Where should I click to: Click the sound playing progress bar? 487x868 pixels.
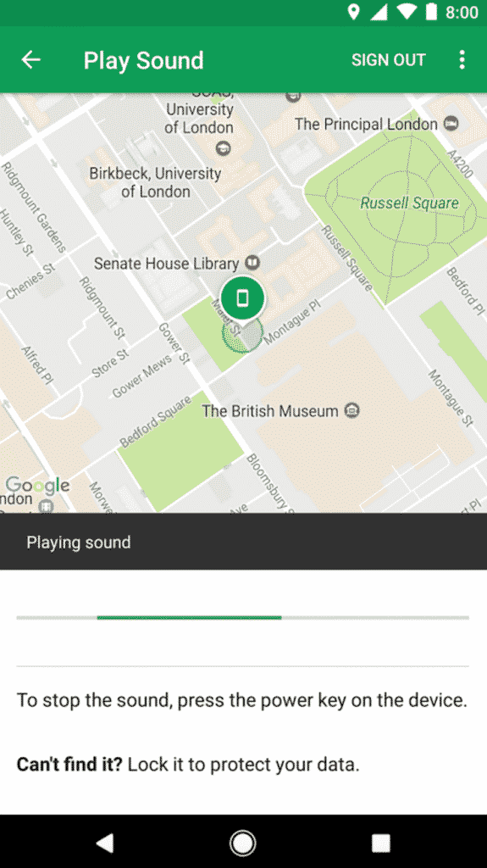click(x=242, y=617)
